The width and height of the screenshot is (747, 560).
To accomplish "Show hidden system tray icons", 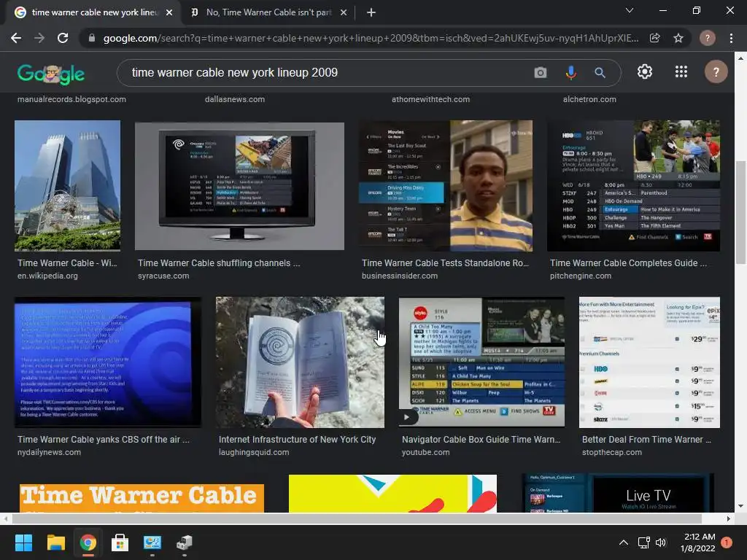I will point(623,542).
